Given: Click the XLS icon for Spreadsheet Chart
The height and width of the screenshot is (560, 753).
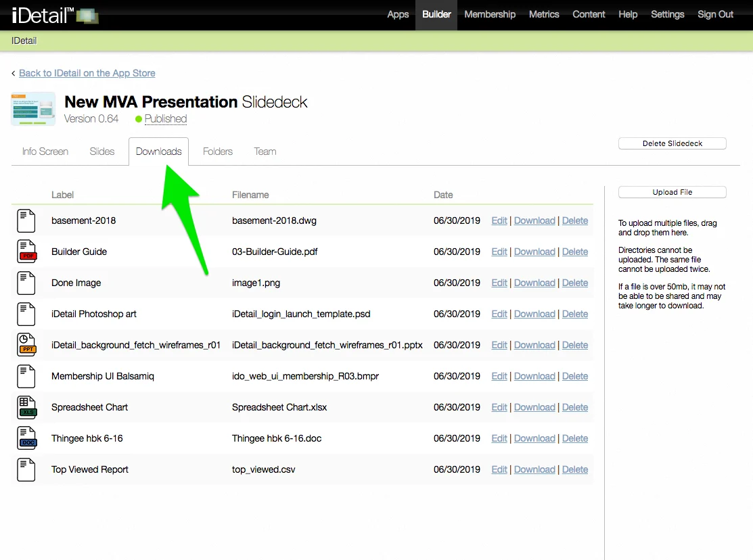Looking at the screenshot, I should [26, 407].
